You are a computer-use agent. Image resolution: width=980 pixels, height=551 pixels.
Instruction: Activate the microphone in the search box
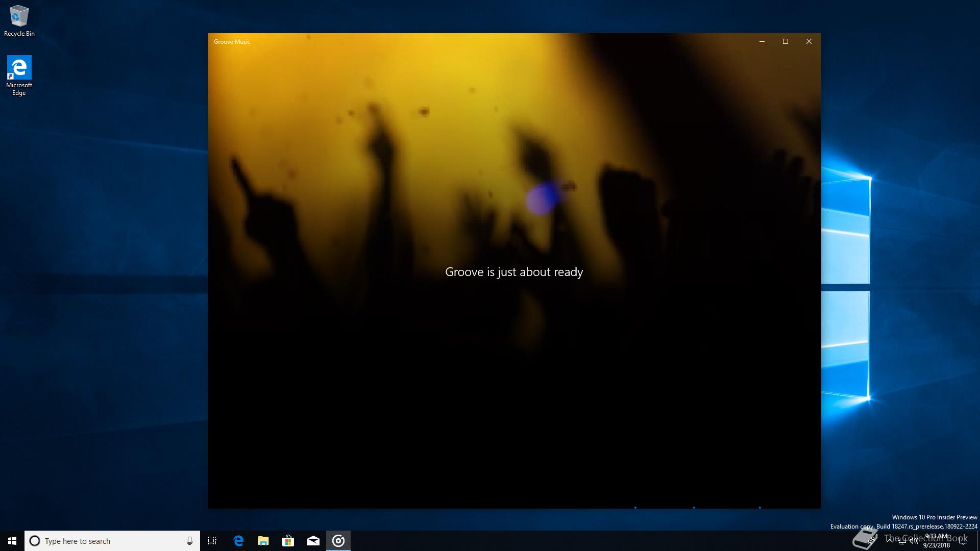point(189,541)
